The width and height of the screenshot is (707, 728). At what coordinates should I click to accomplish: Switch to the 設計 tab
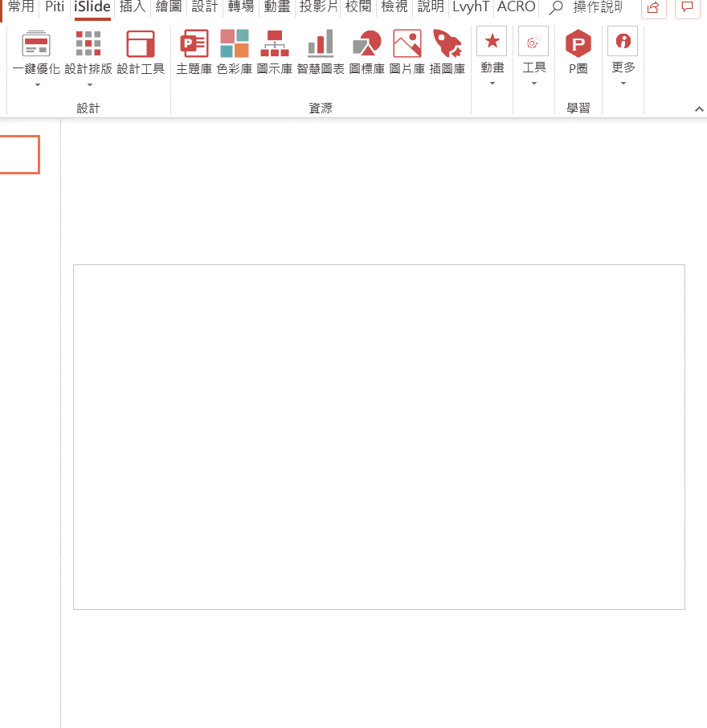(x=205, y=7)
